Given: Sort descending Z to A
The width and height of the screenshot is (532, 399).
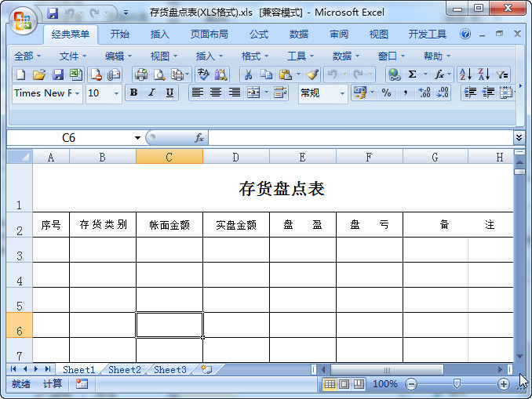Looking at the screenshot, I should click(x=484, y=74).
